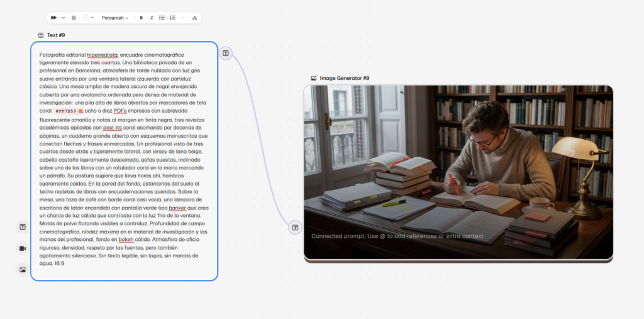Screen dimensions: 644x319
Task: Click the underlined word hiperrealista
Action: tap(103, 55)
